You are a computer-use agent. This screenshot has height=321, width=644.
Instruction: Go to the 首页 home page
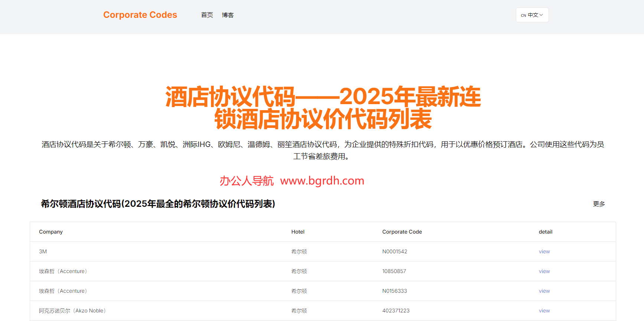pyautogui.click(x=207, y=15)
